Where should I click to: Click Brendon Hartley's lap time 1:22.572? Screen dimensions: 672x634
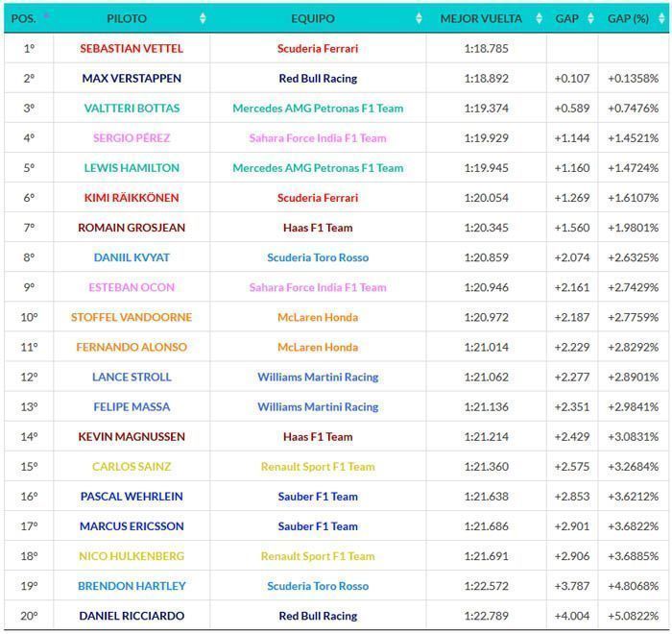[x=487, y=586]
